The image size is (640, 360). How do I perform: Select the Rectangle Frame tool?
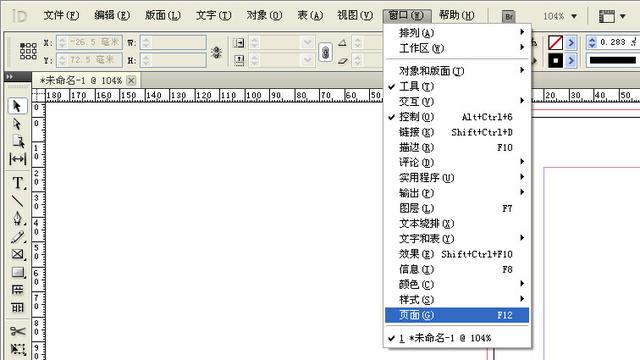[18, 254]
